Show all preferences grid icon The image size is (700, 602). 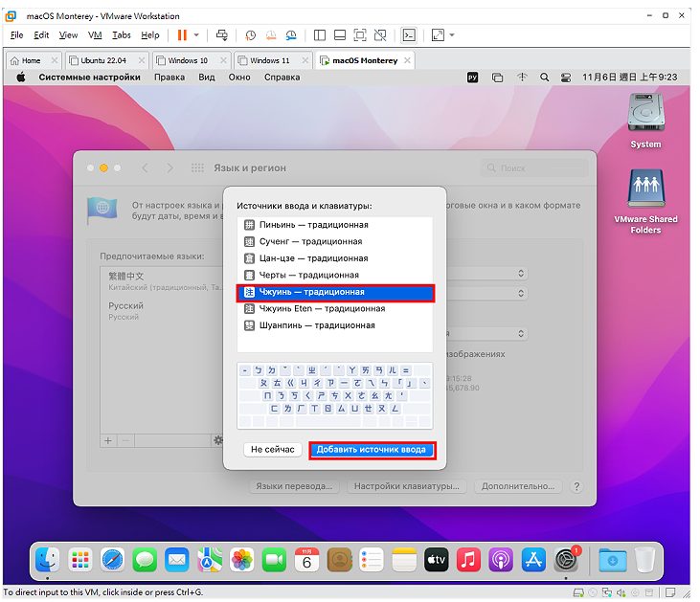pyautogui.click(x=197, y=167)
